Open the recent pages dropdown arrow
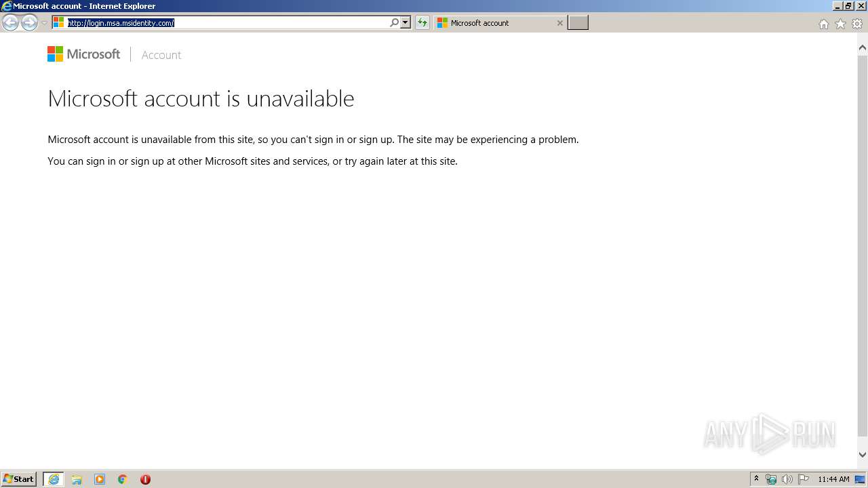 coord(44,23)
